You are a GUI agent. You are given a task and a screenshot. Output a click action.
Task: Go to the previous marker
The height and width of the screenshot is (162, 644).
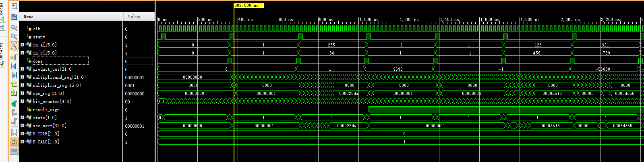14,113
